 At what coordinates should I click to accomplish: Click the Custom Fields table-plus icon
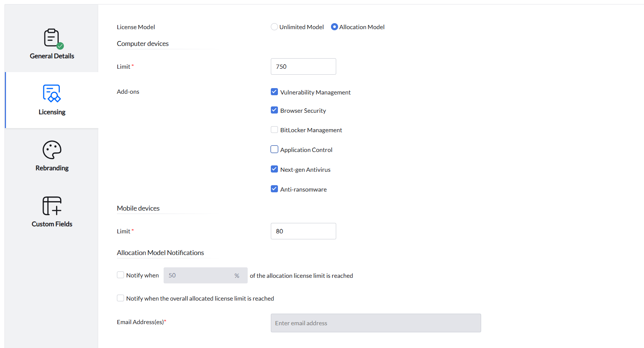click(x=52, y=206)
